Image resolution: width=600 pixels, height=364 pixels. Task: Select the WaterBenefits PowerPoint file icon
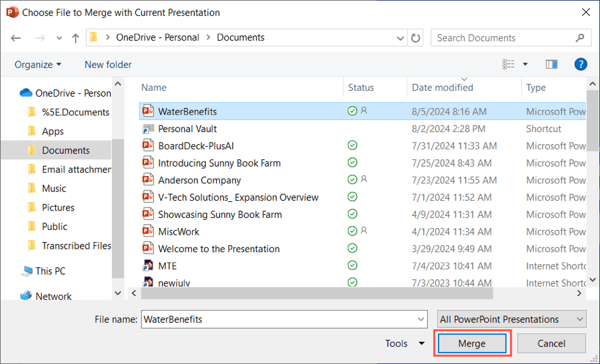(148, 111)
